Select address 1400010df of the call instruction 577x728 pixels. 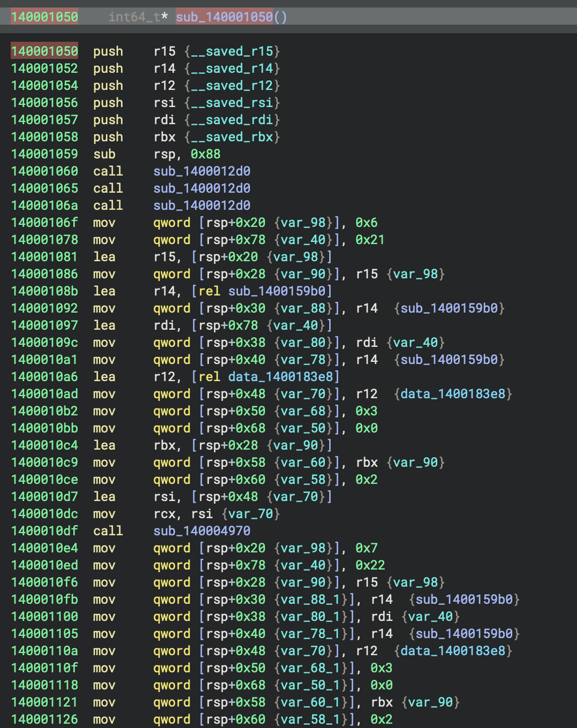point(44,531)
